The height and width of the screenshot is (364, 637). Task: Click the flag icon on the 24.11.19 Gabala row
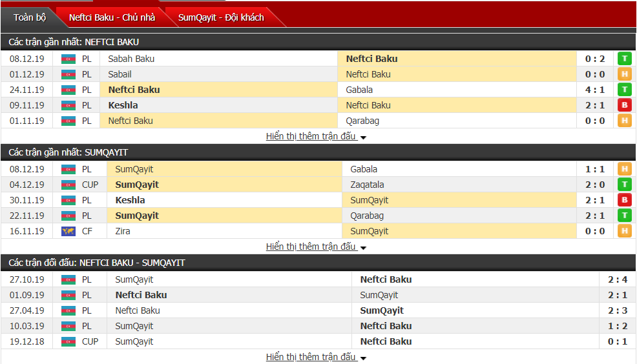point(68,90)
